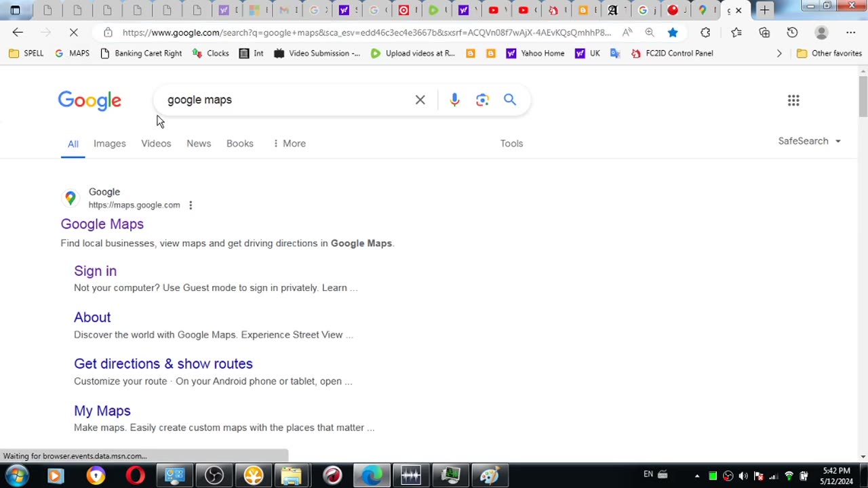Open browser settings and more menu

pos(850,33)
